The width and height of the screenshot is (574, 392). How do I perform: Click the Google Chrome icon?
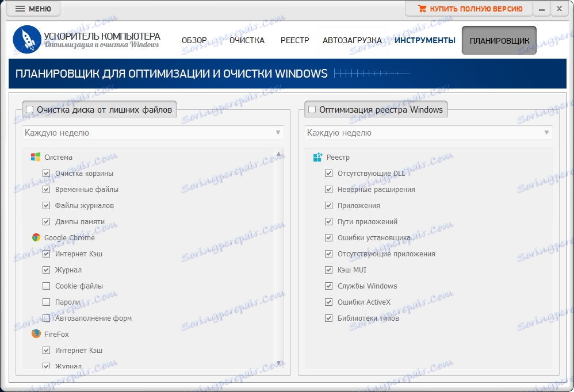[36, 238]
